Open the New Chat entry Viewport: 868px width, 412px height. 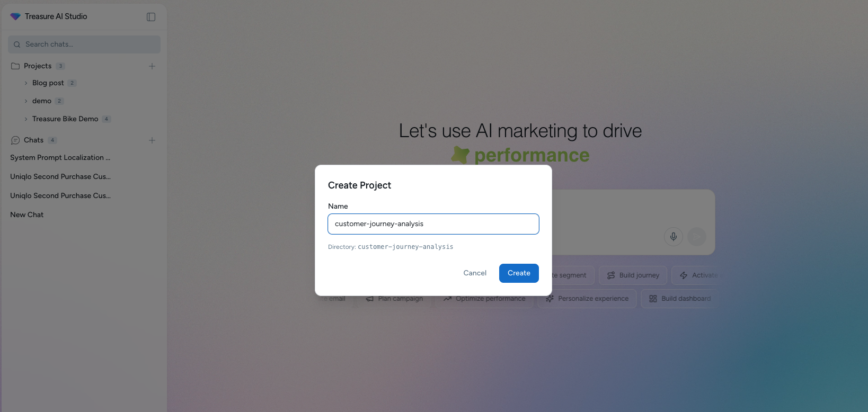coord(27,215)
